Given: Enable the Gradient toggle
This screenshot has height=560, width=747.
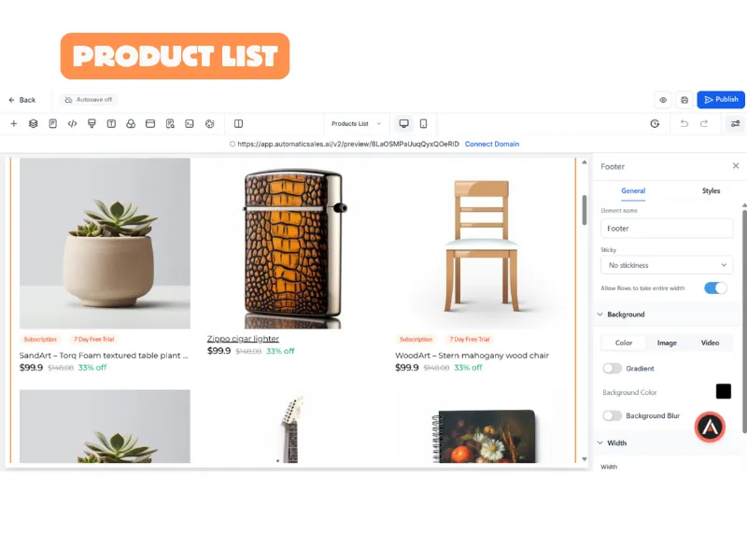Looking at the screenshot, I should (x=613, y=369).
